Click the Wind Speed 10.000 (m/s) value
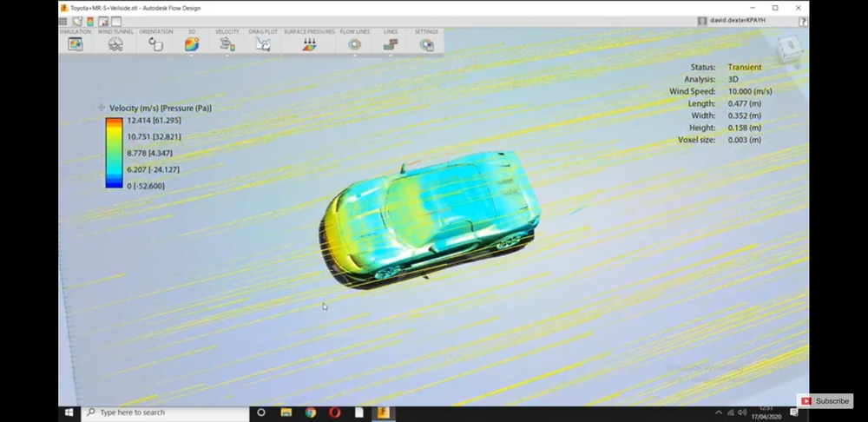This screenshot has height=422, width=868. 750,91
